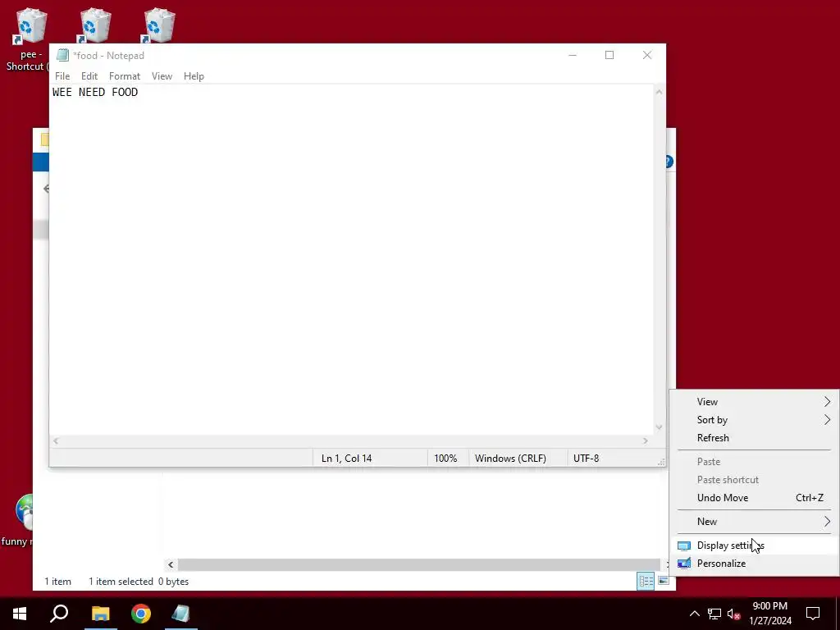Viewport: 840px width, 630px height.
Task: Expand the View submenu in context menu
Action: tap(755, 402)
